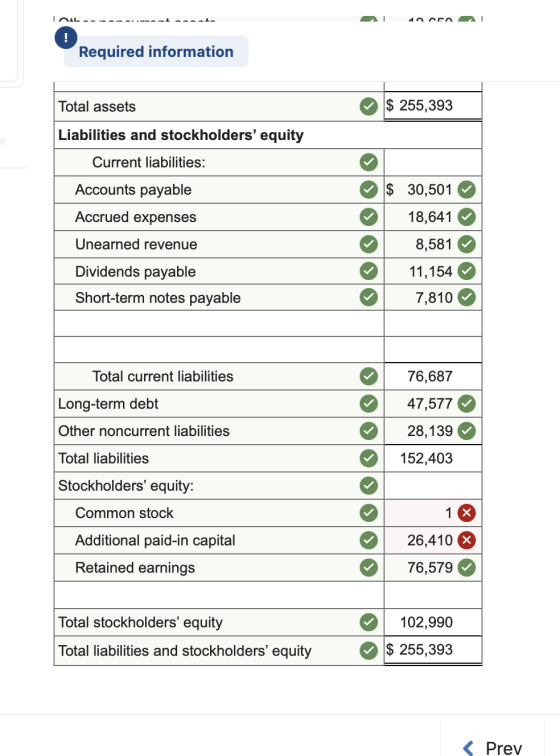Select the Additional paid-in capital amount field
This screenshot has height=756, width=560.
pos(433,540)
